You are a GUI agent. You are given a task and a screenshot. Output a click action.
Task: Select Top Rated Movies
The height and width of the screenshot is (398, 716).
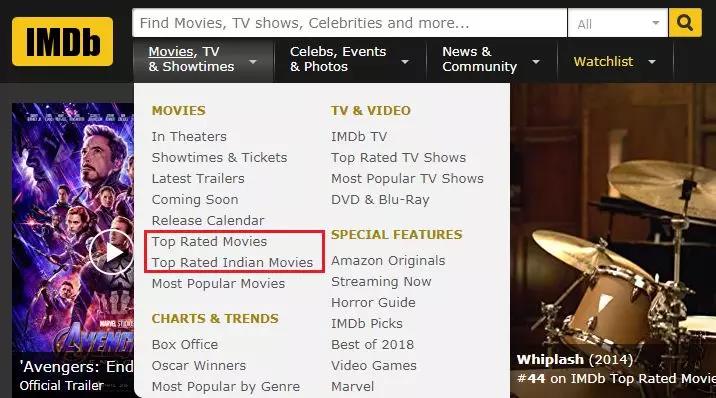tap(209, 241)
